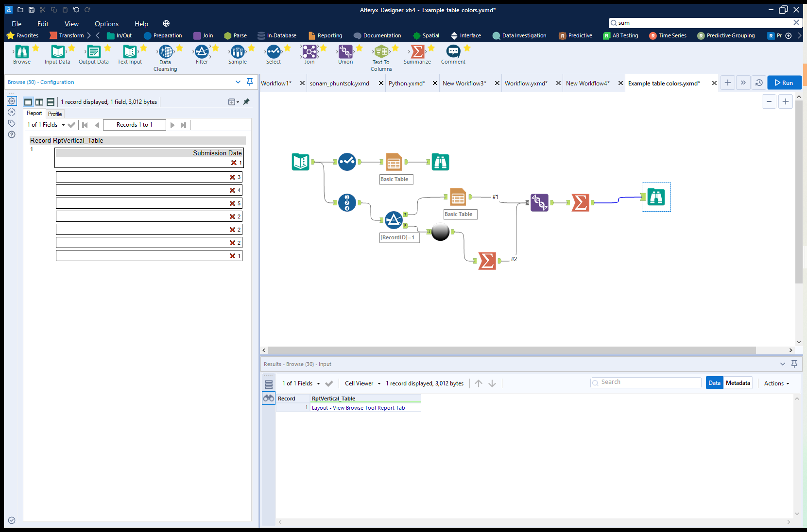Click the search field in the Results panel

[x=645, y=382]
